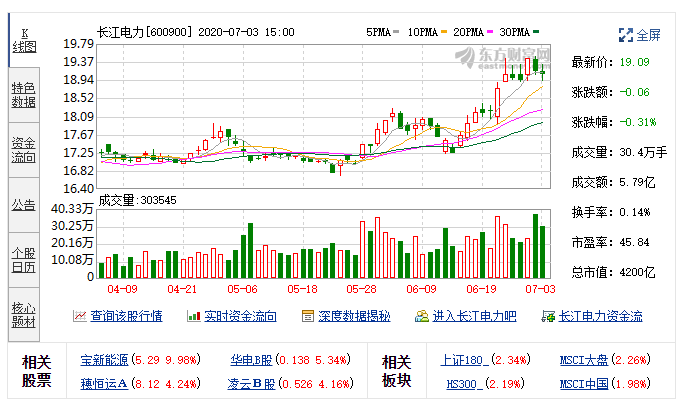Screen dimensions: 684x411
Task: Open related stock 宝新能源
Action: point(104,360)
